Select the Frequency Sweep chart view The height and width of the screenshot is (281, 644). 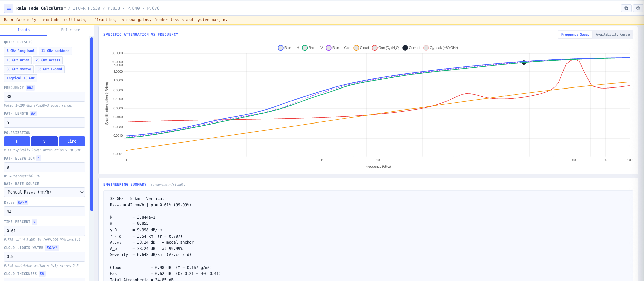click(575, 34)
